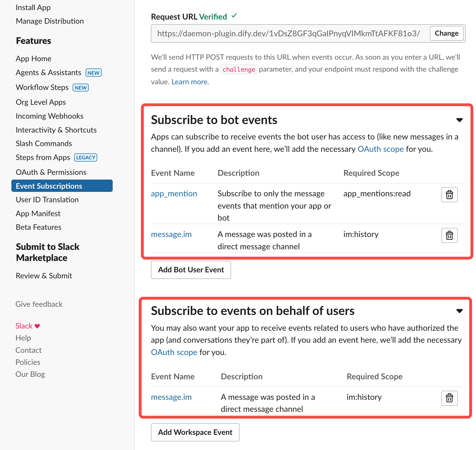The height and width of the screenshot is (450, 476).
Task: Open Incoming Webhooks settings
Action: click(x=50, y=116)
